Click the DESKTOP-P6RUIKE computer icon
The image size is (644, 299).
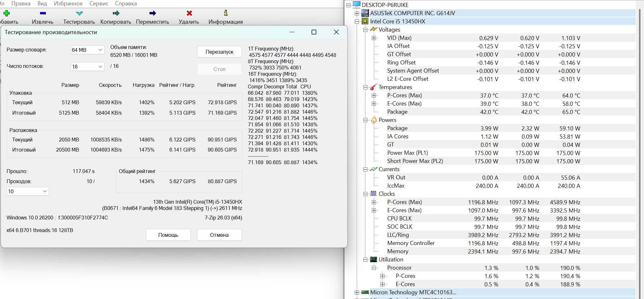357,4
